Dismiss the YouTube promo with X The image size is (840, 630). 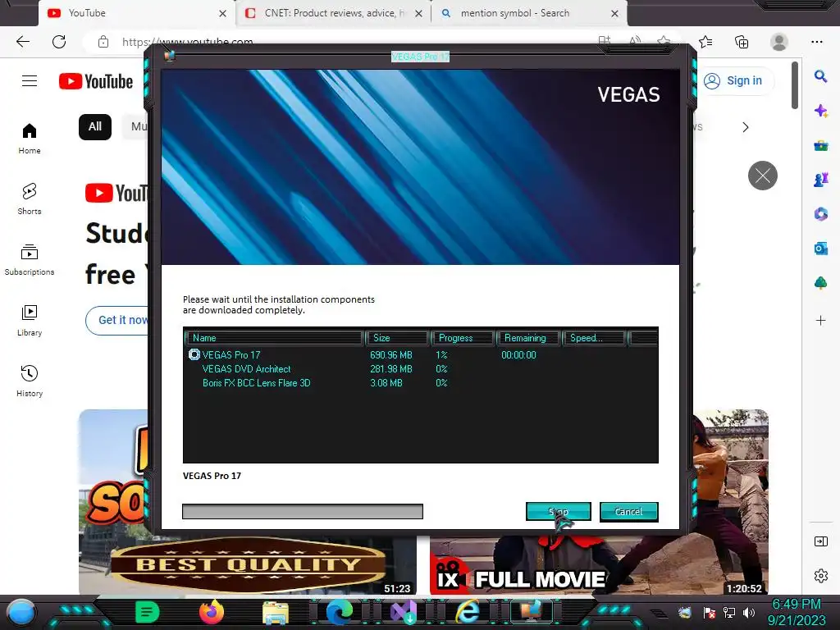(x=763, y=176)
